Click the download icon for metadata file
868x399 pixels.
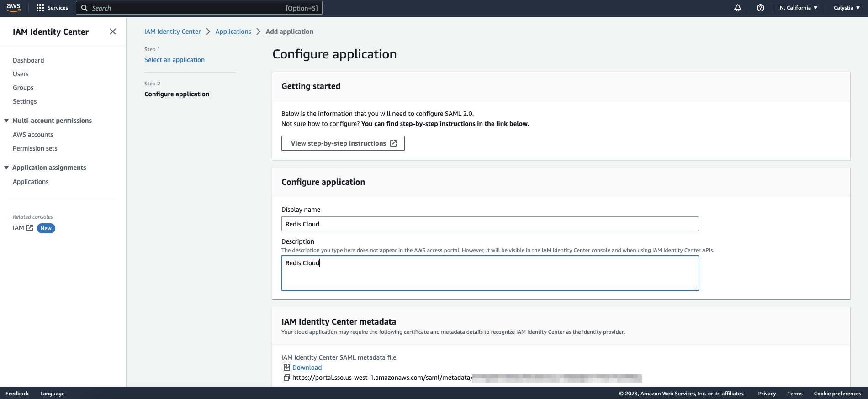click(x=286, y=367)
